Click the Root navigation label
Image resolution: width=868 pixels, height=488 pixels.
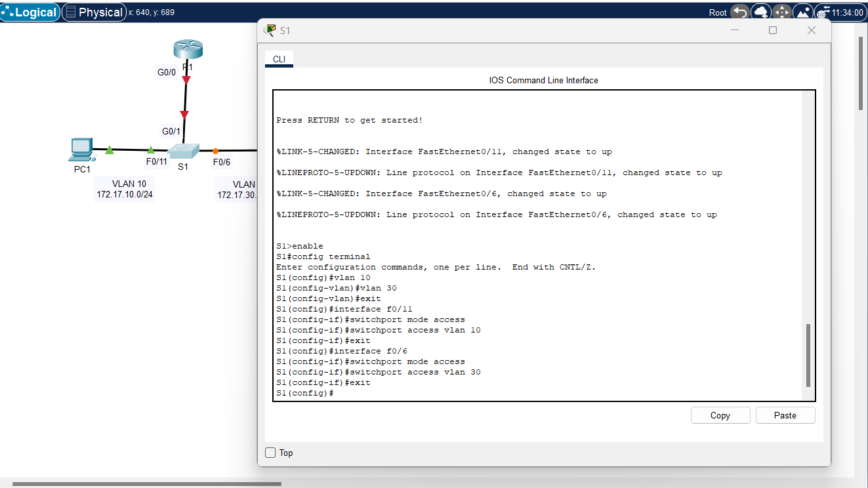[x=718, y=12]
